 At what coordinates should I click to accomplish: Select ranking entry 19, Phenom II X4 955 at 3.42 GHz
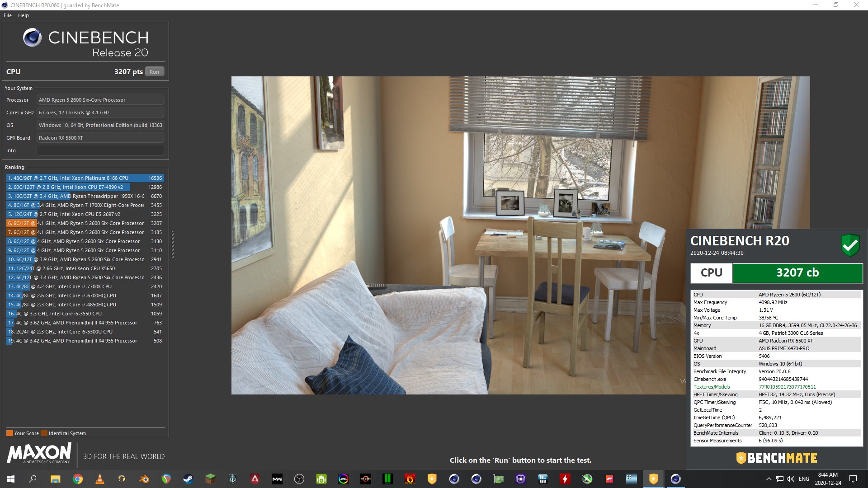pos(85,341)
